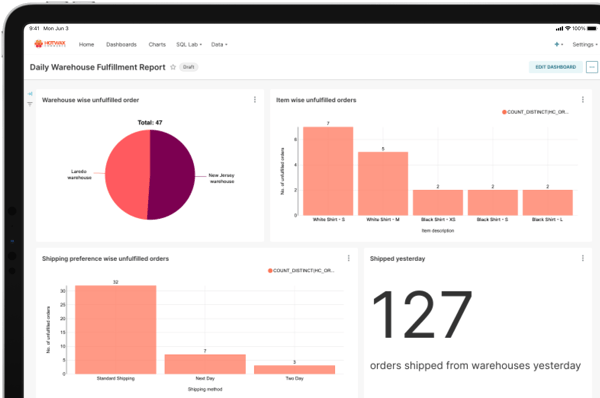Click the 127 shipped orders number
This screenshot has height=398, width=600.
pyautogui.click(x=422, y=315)
